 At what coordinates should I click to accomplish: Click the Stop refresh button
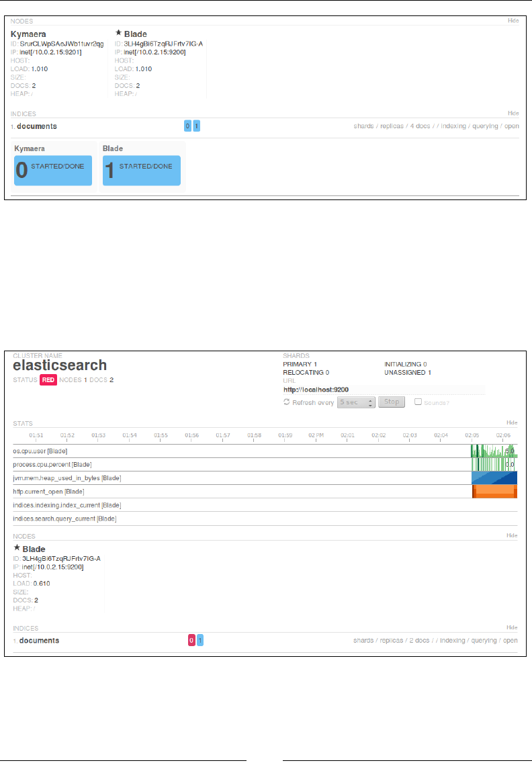pyautogui.click(x=392, y=402)
